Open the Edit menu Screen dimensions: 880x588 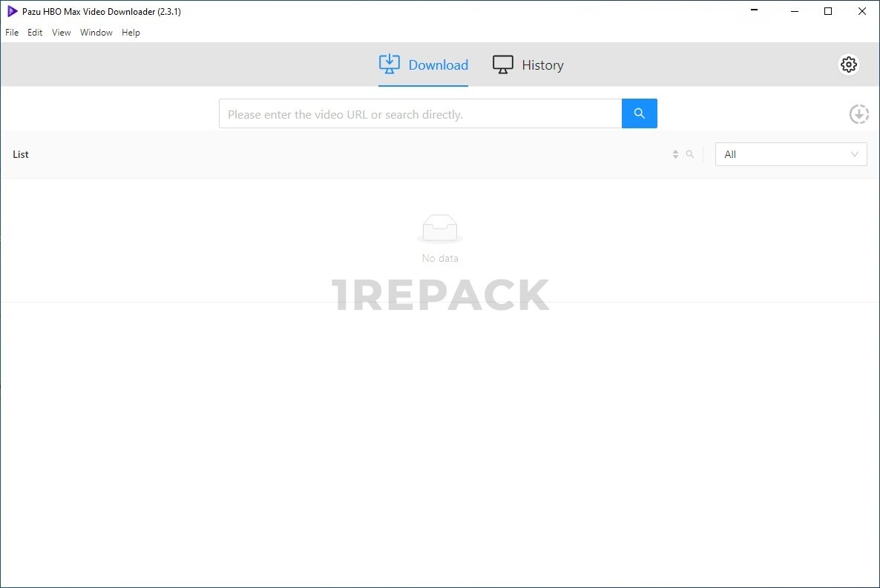(x=35, y=33)
